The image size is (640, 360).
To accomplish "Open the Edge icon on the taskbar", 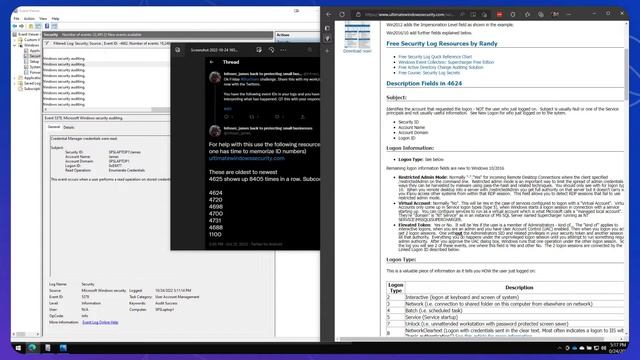I will 32,348.
